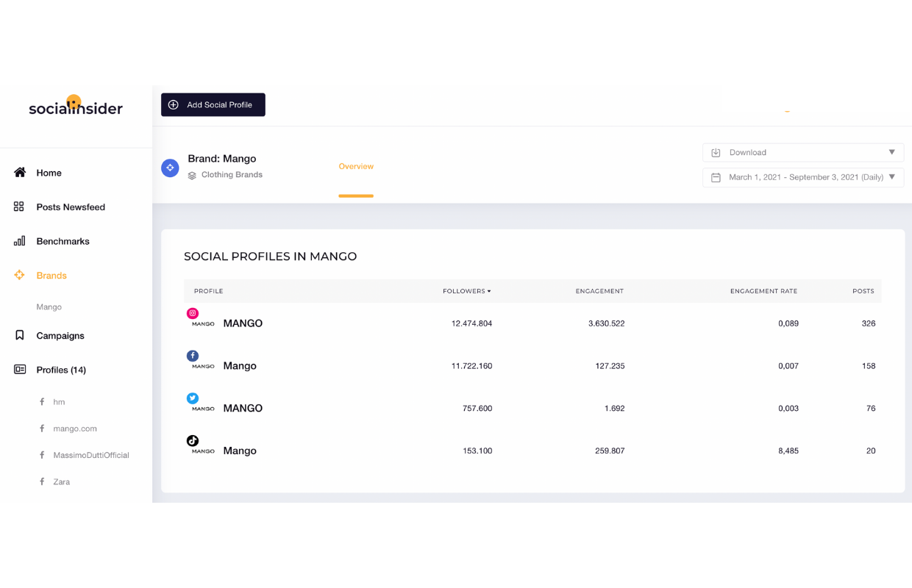This screenshot has height=588, width=912.
Task: Click the Engagement column header
Action: [x=599, y=291]
